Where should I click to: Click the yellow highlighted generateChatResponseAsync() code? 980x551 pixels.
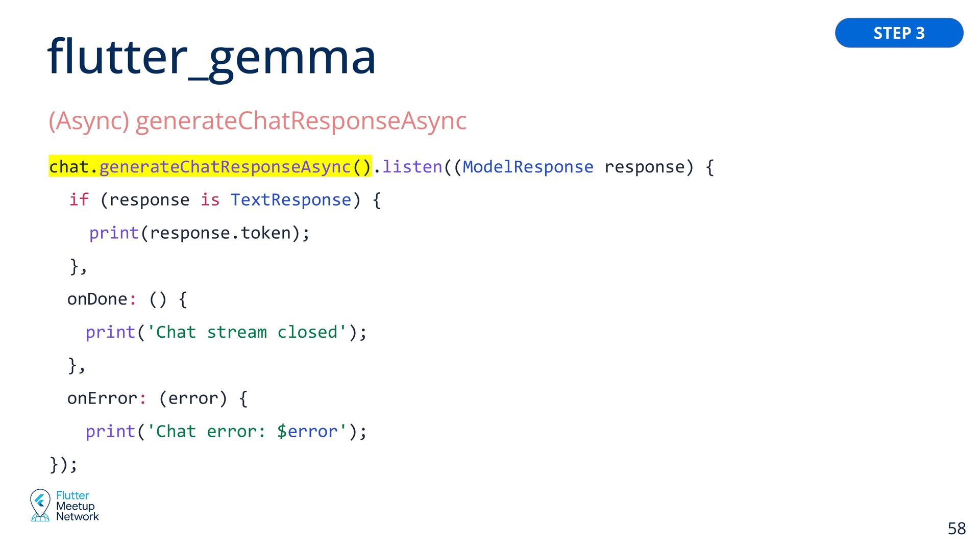(x=210, y=166)
